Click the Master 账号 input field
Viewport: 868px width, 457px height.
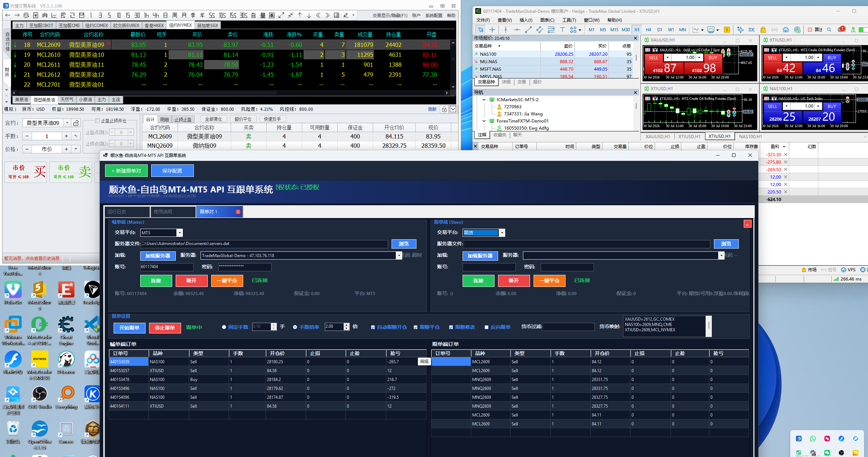point(167,267)
